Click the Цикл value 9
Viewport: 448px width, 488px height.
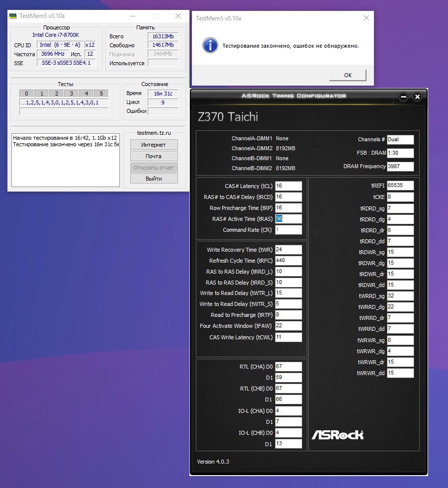coord(163,102)
